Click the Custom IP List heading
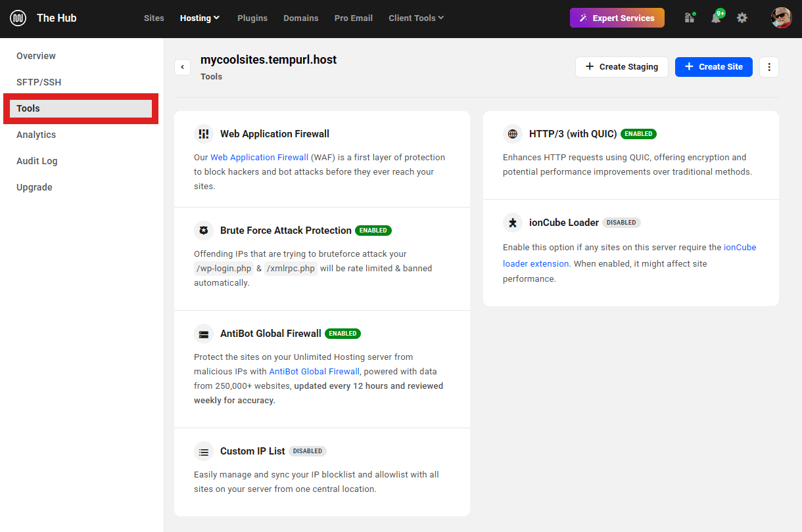The width and height of the screenshot is (802, 532). click(x=252, y=451)
